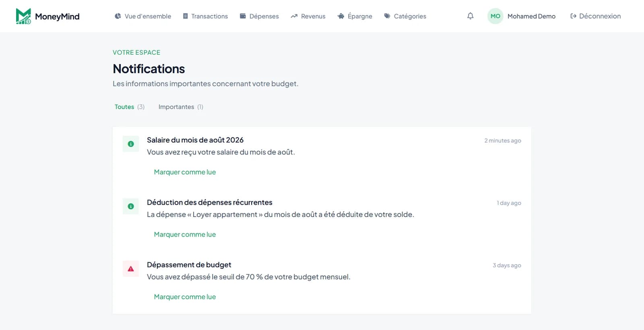
Task: Navigate to Revenus page
Action: click(308, 16)
